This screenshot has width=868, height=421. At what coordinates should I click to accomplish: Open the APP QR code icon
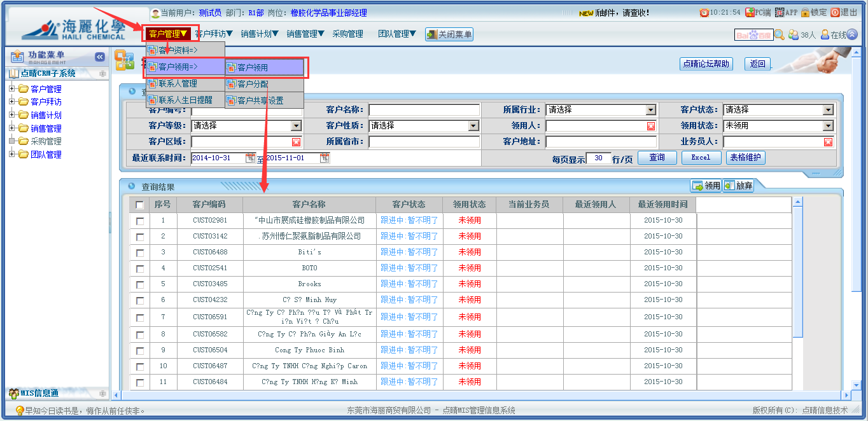779,12
